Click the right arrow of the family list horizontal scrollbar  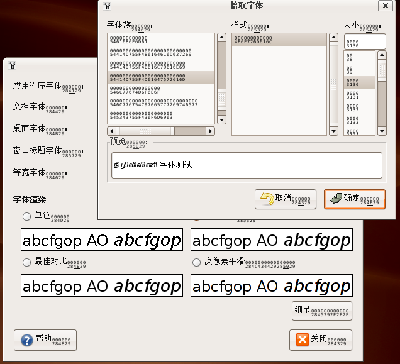(210, 131)
